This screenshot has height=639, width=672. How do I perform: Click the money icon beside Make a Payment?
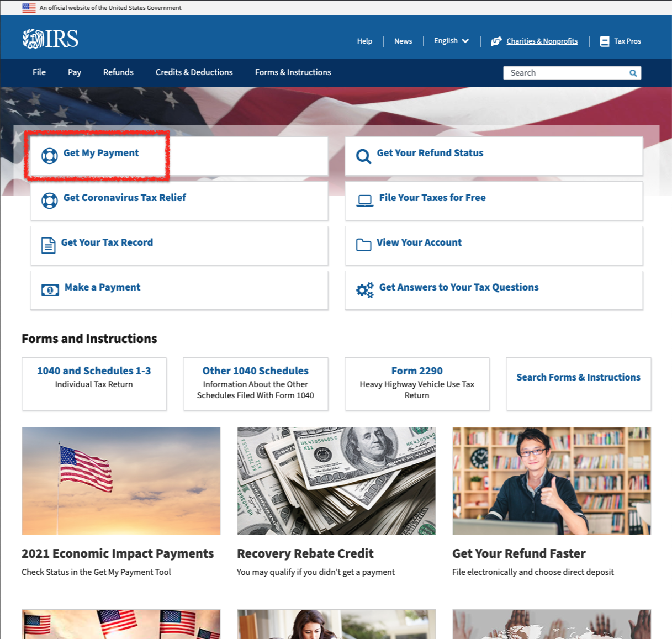click(x=50, y=290)
